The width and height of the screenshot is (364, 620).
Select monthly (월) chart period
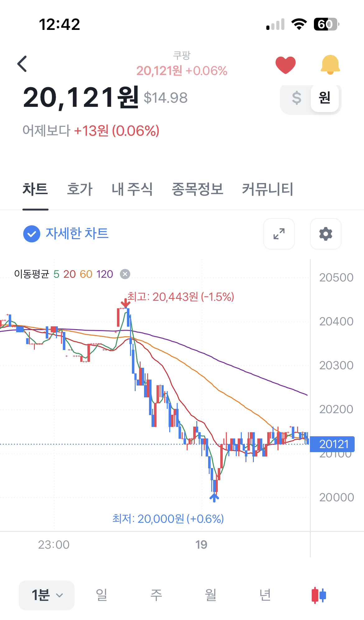[x=211, y=595]
